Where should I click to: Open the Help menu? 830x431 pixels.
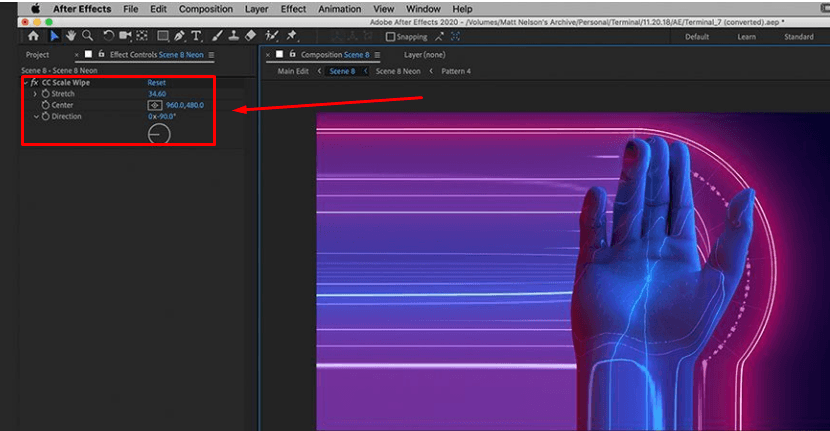462,9
